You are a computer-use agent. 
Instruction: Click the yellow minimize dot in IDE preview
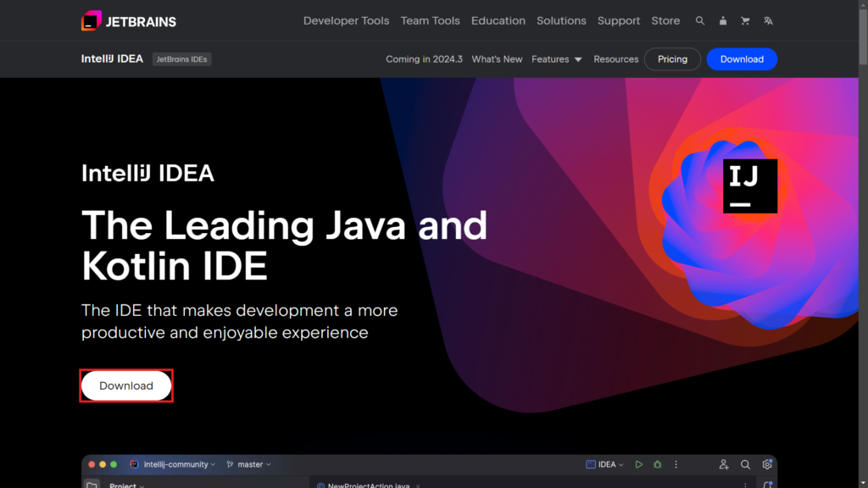(x=103, y=465)
